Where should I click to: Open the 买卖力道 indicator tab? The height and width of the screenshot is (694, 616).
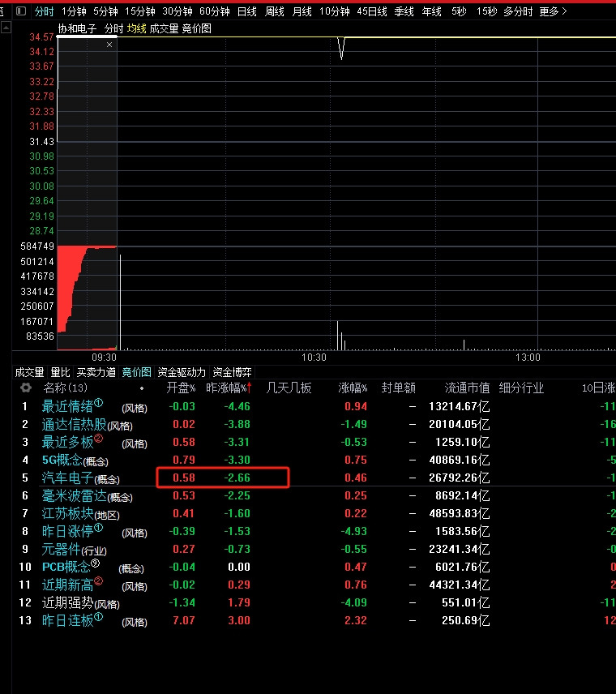[96, 372]
